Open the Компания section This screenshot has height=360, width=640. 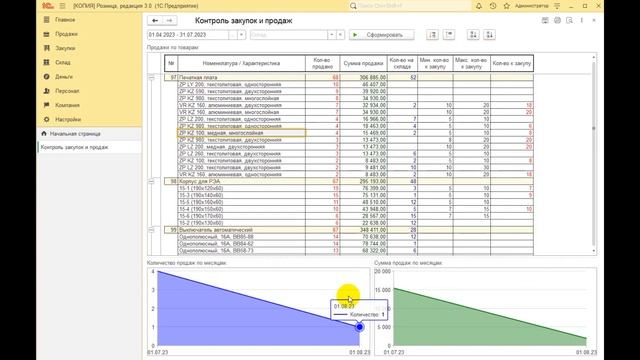point(67,105)
